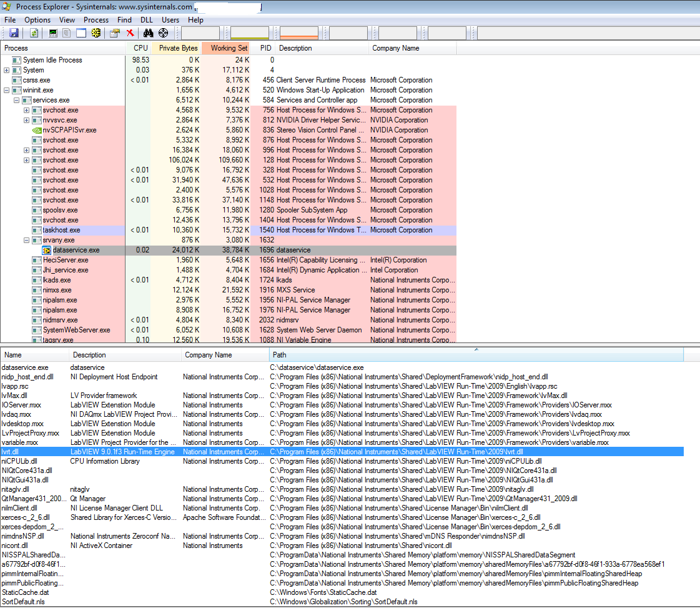Select the SystemWebServer.exe process row

point(229,330)
